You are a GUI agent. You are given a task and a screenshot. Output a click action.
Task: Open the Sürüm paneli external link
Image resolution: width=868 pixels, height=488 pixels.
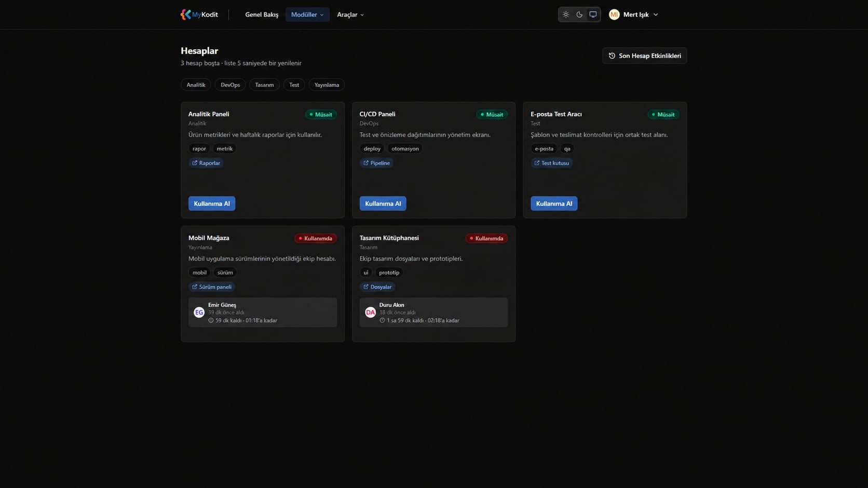pyautogui.click(x=212, y=287)
